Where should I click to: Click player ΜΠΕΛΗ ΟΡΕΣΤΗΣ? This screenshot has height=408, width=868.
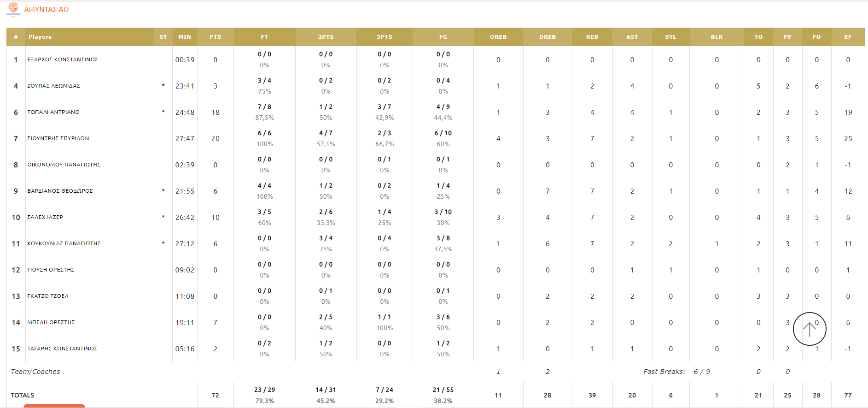tap(51, 322)
